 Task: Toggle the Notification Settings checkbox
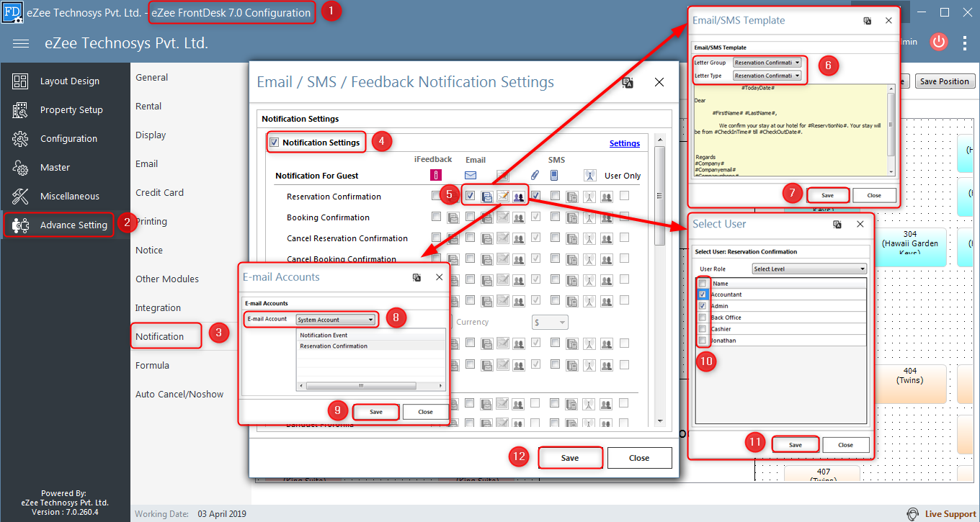[274, 143]
